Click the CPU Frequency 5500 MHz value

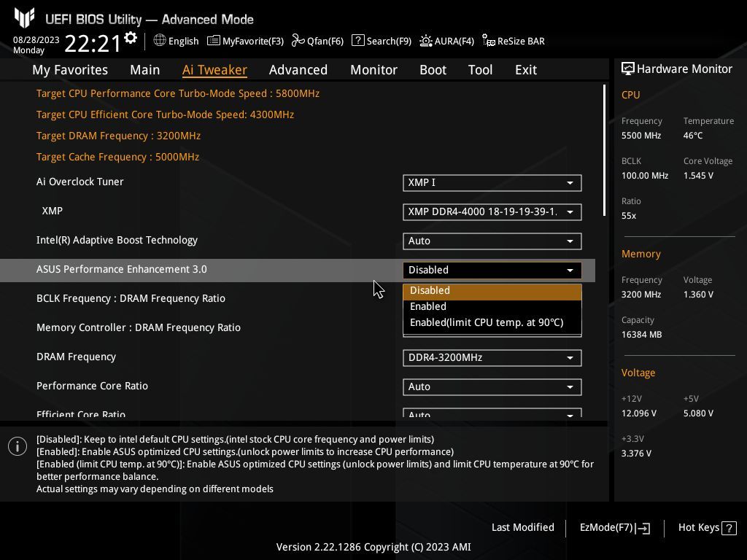[x=640, y=136]
